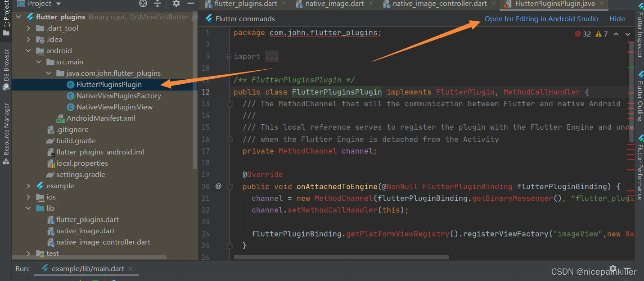Image resolution: width=644 pixels, height=281 pixels.
Task: Click the red error count badge
Action: 582,33
